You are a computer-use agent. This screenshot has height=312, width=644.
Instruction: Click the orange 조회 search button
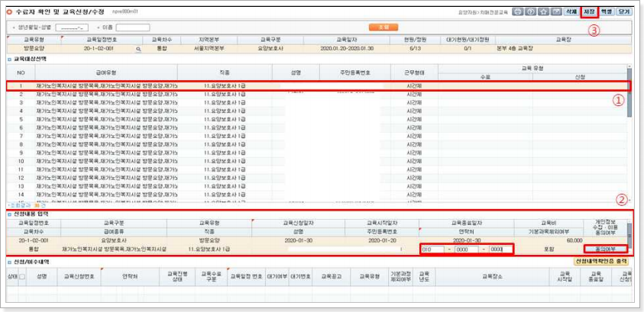pyautogui.click(x=383, y=27)
